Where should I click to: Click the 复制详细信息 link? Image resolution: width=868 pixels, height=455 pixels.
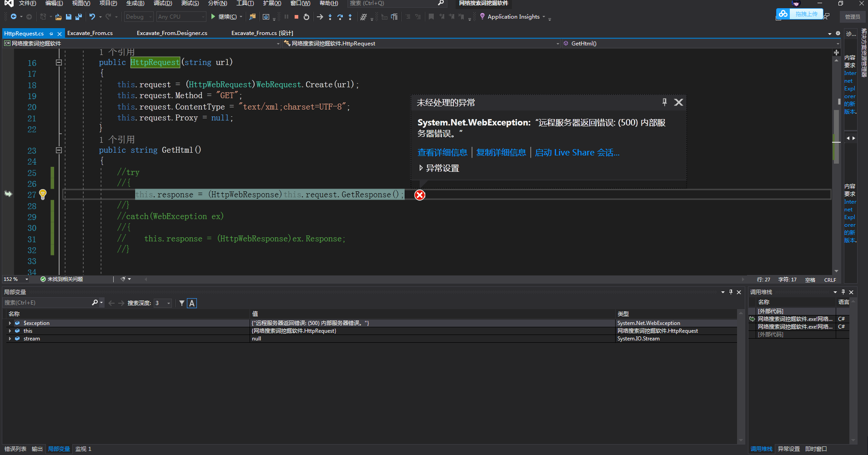pyautogui.click(x=501, y=153)
